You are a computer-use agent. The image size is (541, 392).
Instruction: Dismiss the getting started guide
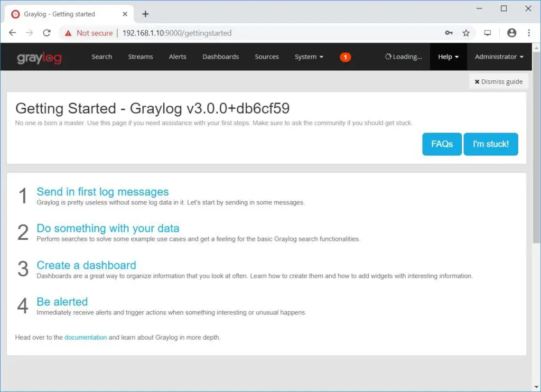pos(499,81)
